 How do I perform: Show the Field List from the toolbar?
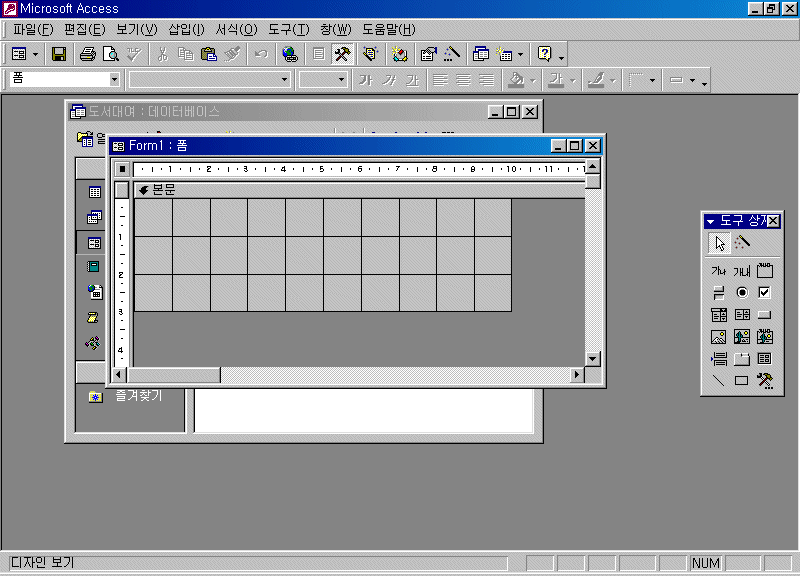coord(319,54)
